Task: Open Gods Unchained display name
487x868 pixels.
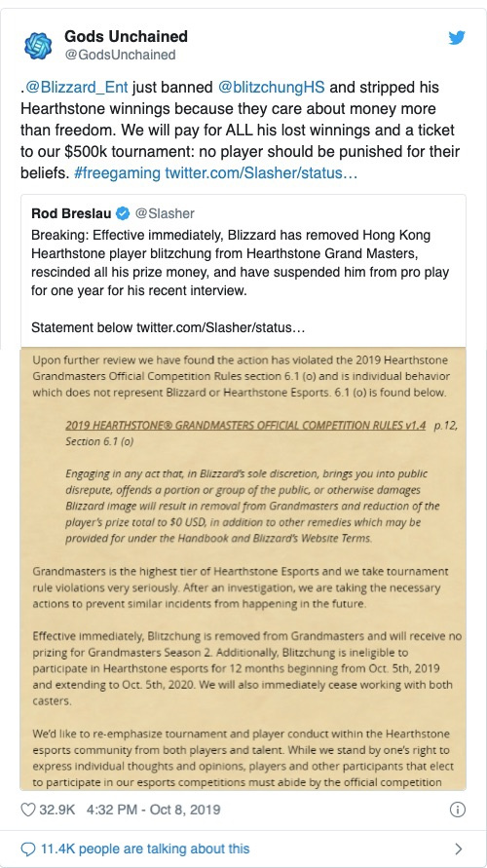Action: tap(127, 37)
